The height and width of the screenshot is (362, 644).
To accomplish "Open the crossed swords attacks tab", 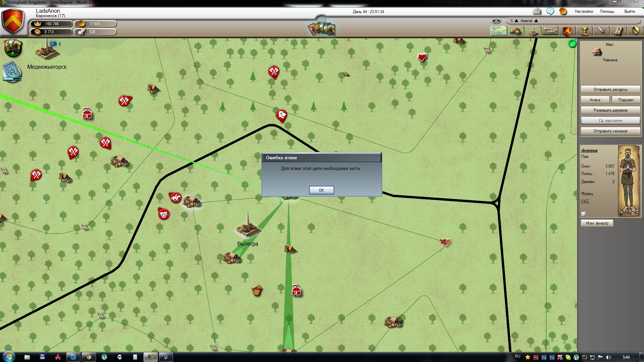I will tap(601, 31).
